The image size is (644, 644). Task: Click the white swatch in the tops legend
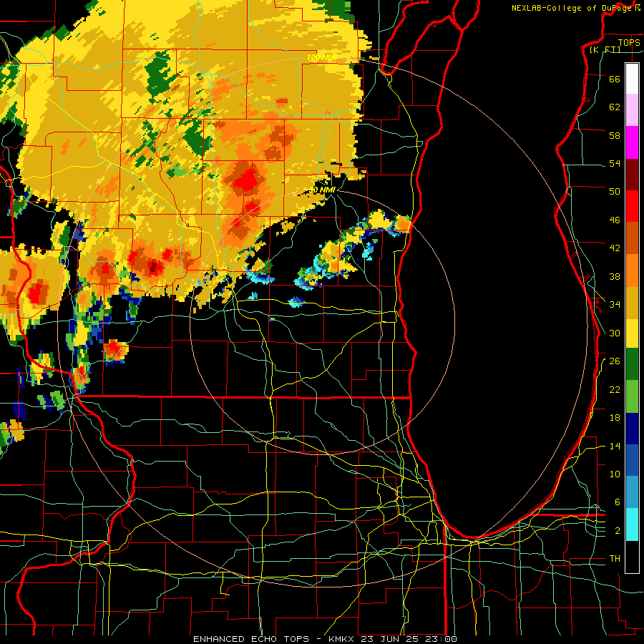632,79
